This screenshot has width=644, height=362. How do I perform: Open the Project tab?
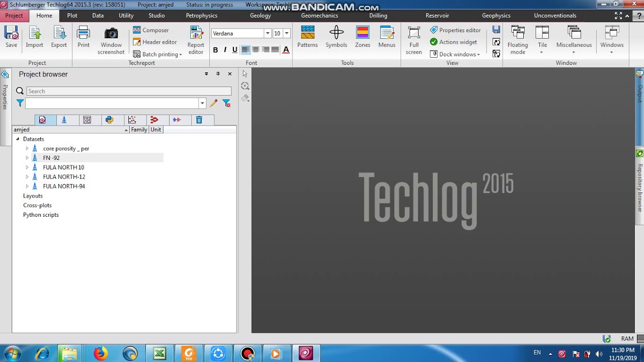click(x=14, y=16)
